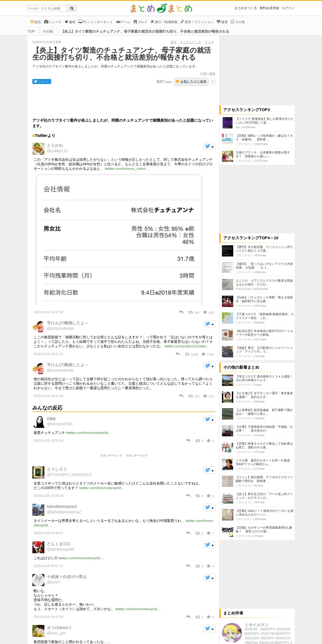Click その他 breadcrumb link

[48, 31]
